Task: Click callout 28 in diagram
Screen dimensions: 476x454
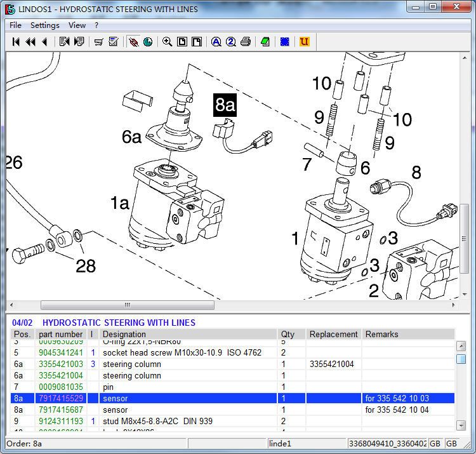Action: tap(86, 266)
